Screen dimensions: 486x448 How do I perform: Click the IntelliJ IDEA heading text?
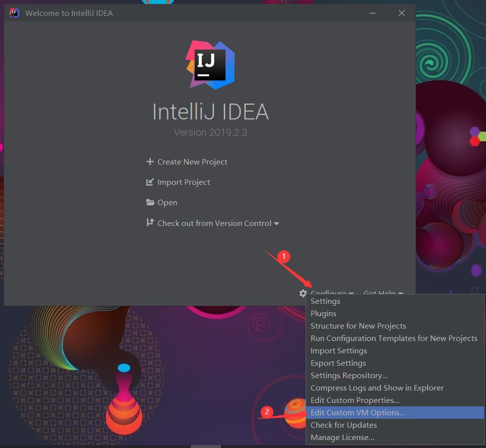211,112
